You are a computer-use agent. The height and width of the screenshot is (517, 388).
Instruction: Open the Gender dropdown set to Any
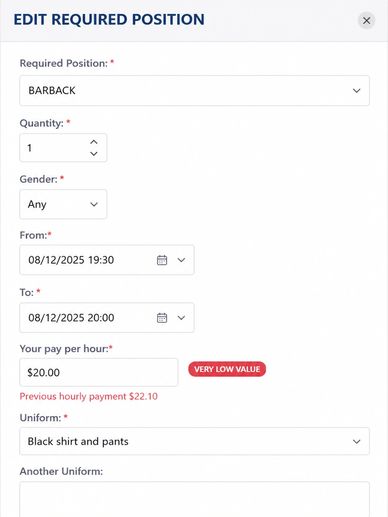[63, 204]
